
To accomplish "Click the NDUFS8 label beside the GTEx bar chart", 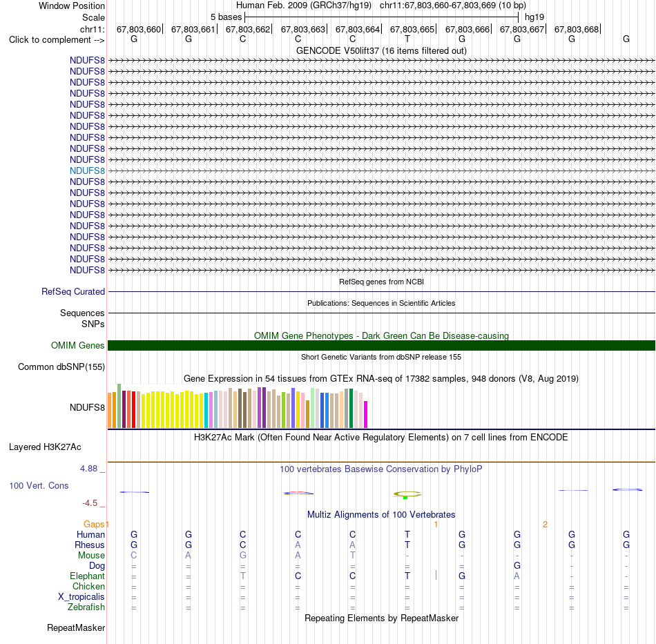I will pyautogui.click(x=87, y=407).
